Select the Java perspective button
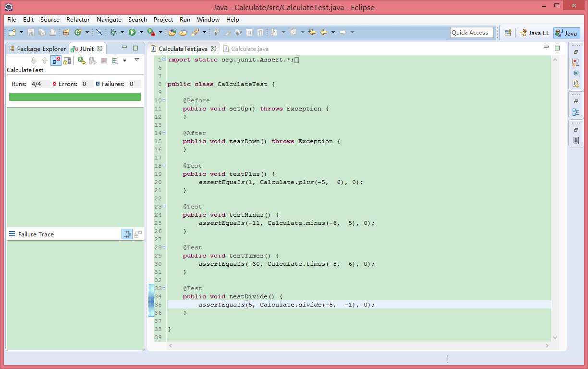 566,33
